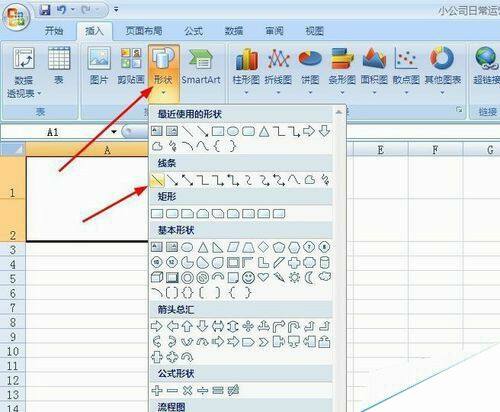The height and width of the screenshot is (412, 500).
Task: Open 面积图 area chart dropdown
Action: [x=374, y=71]
